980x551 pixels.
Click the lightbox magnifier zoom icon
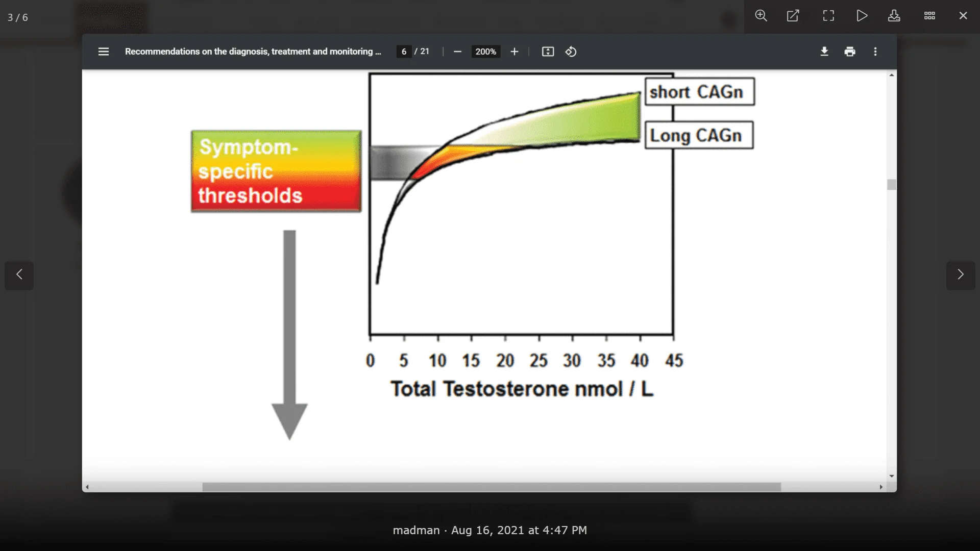(x=761, y=16)
